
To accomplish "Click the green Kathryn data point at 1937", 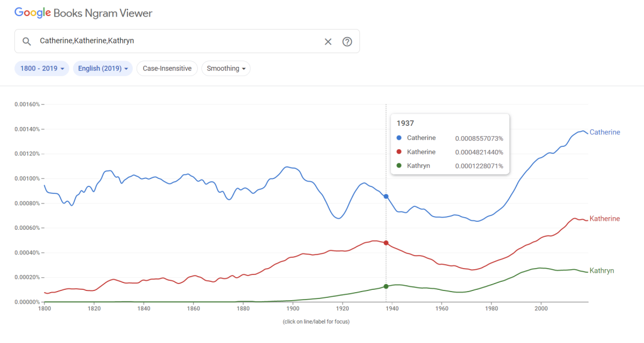I will pyautogui.click(x=386, y=286).
